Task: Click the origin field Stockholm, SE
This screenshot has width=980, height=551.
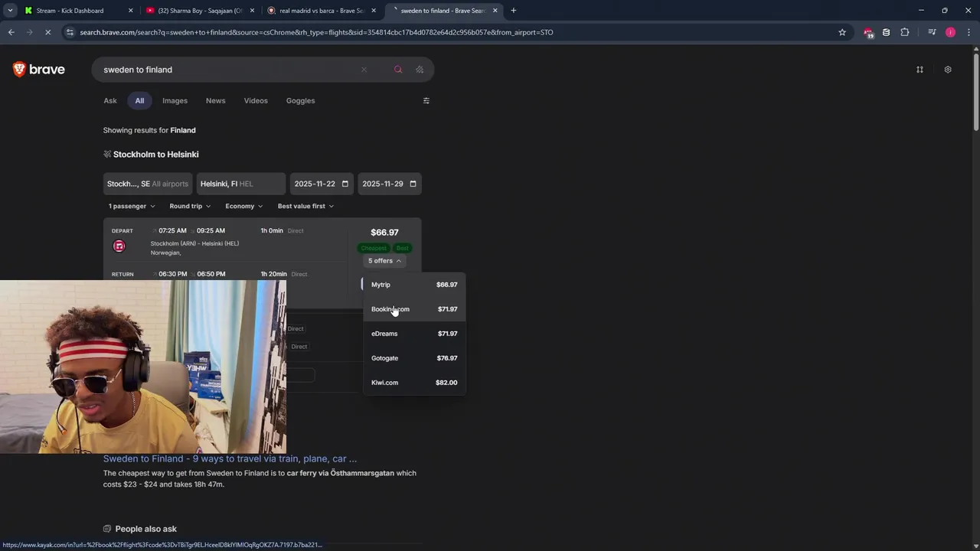Action: 148,184
